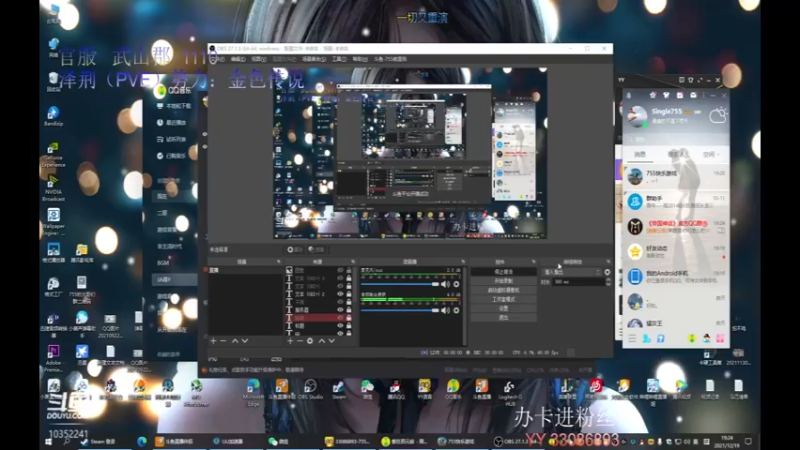Viewport: 800px width, 450px height.
Task: Click 退出 button in OBS controls
Action: pyautogui.click(x=503, y=318)
